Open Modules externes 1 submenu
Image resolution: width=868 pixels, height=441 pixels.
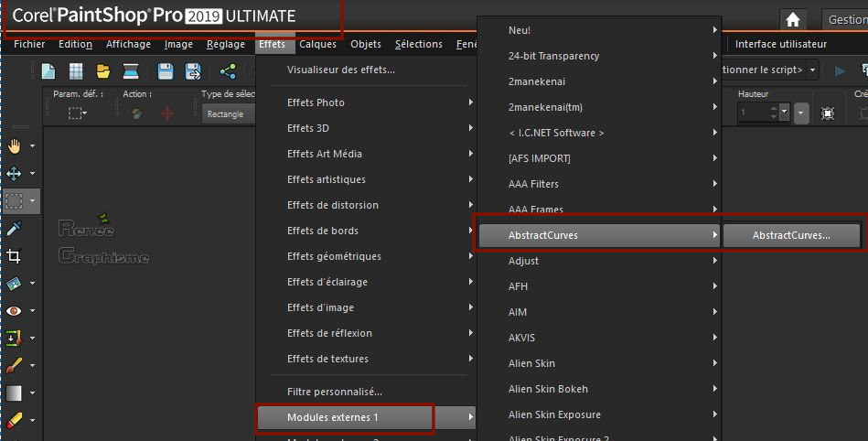367,417
